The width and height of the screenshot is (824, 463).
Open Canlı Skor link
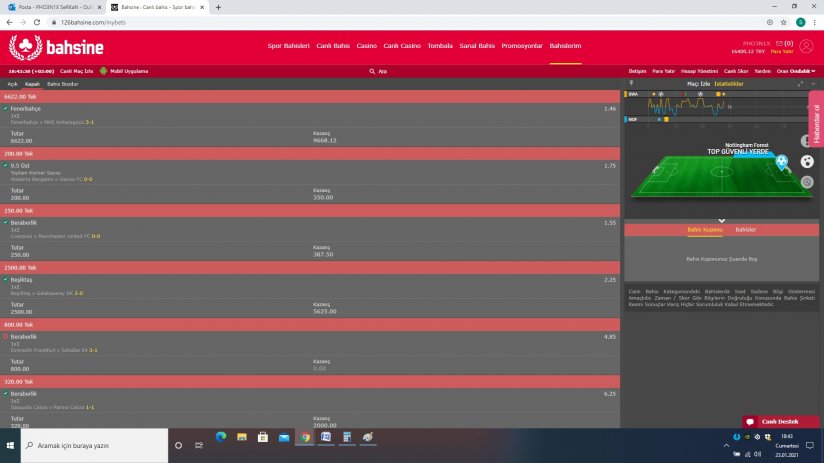click(x=736, y=71)
